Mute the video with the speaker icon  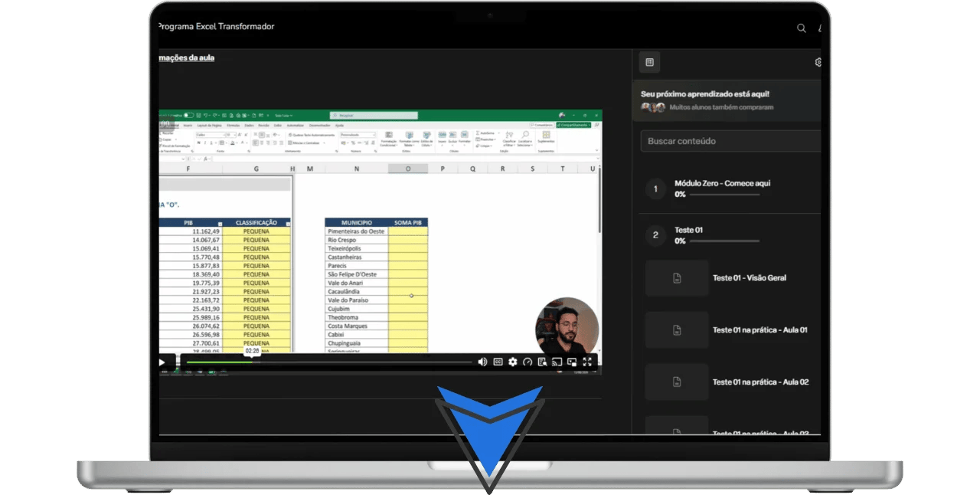click(x=482, y=362)
